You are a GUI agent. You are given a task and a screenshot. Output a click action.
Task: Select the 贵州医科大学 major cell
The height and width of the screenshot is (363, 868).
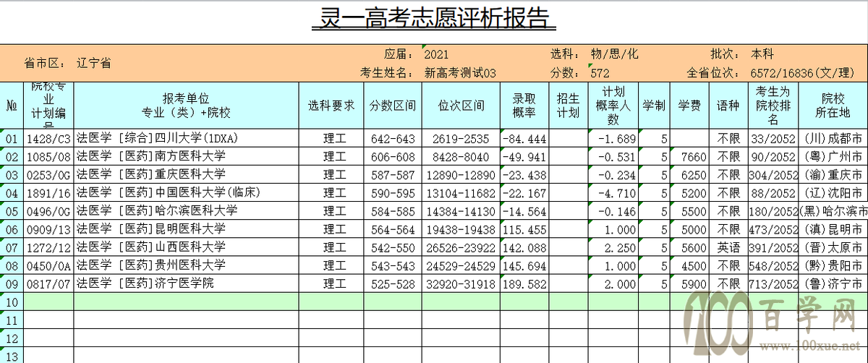187,265
